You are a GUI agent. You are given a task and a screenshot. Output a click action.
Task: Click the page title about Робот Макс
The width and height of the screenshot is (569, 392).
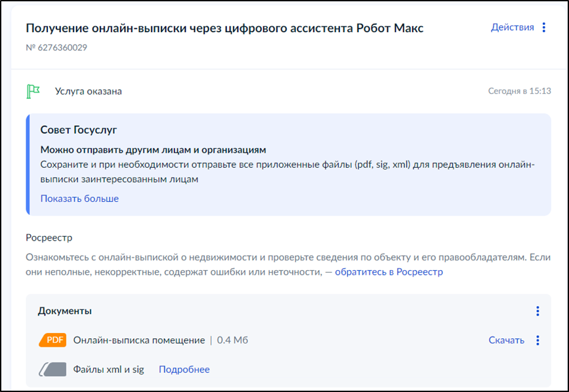tap(224, 28)
